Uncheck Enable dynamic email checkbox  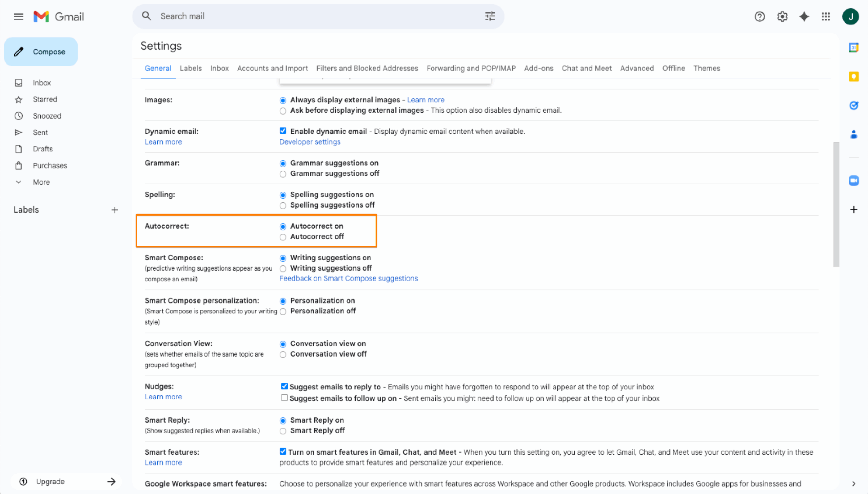(283, 131)
